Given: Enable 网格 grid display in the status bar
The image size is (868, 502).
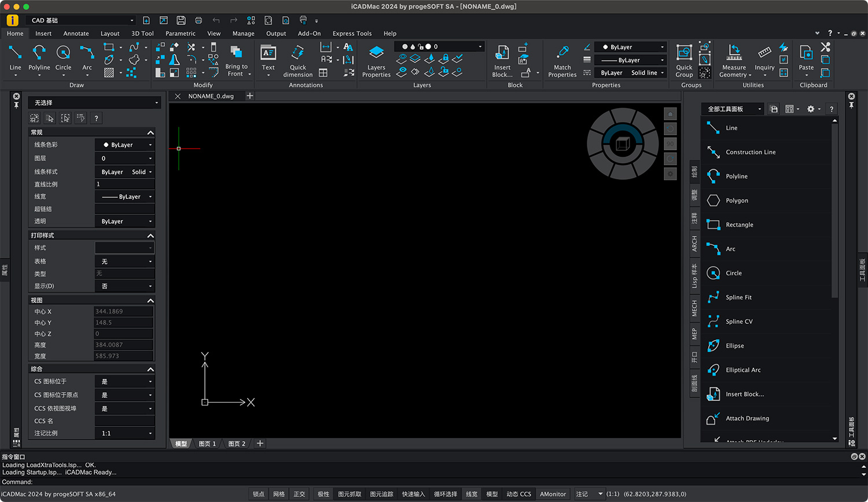Looking at the screenshot, I should pos(279,494).
